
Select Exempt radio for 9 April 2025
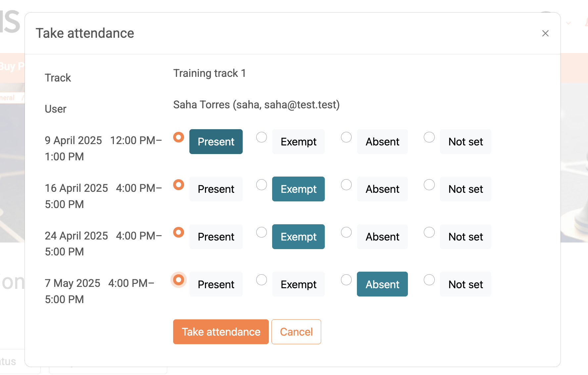click(x=262, y=137)
